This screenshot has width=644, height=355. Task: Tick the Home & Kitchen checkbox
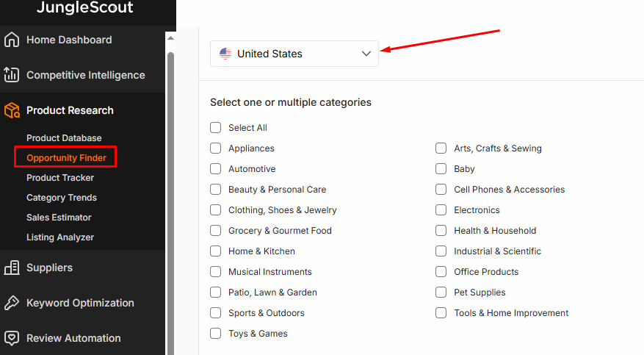[216, 251]
